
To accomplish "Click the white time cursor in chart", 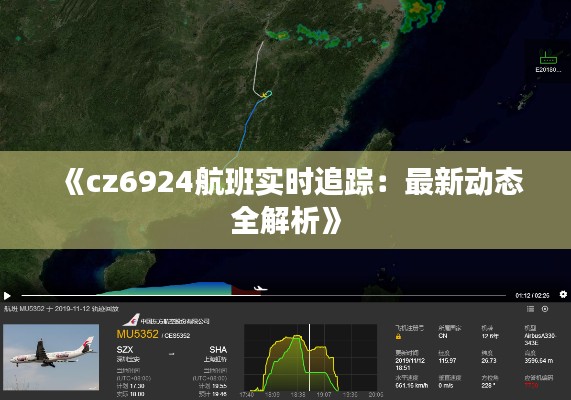I will pyautogui.click(x=310, y=357).
